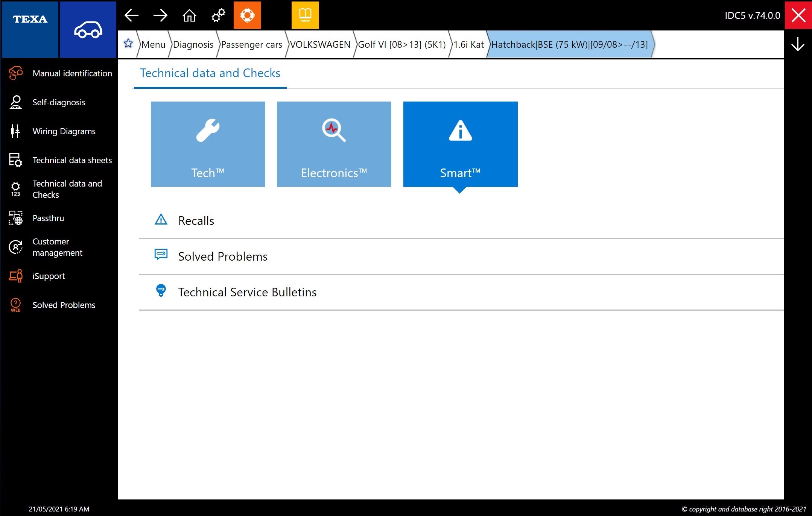Image resolution: width=812 pixels, height=516 pixels.
Task: Click the favorites star icon in breadcrumb
Action: click(x=128, y=44)
